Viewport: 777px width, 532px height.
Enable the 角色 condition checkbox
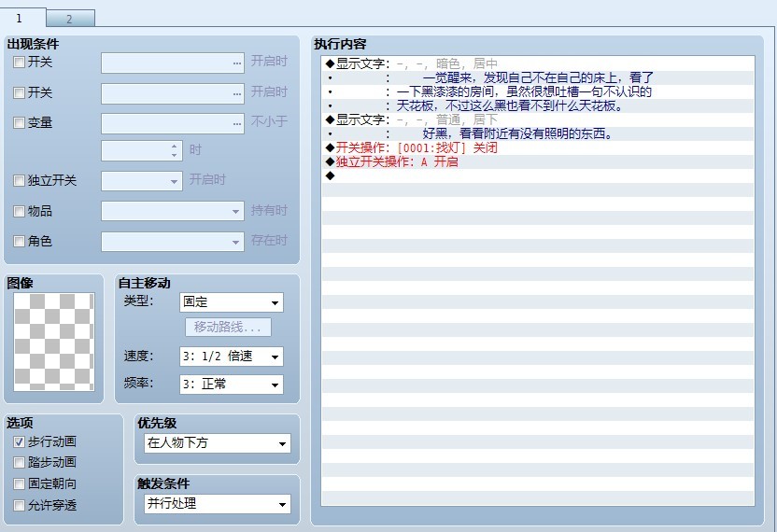click(19, 241)
